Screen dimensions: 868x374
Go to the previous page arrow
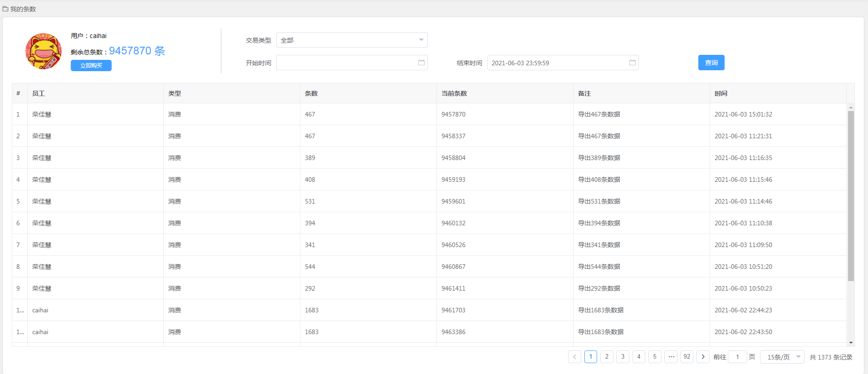[x=574, y=357]
